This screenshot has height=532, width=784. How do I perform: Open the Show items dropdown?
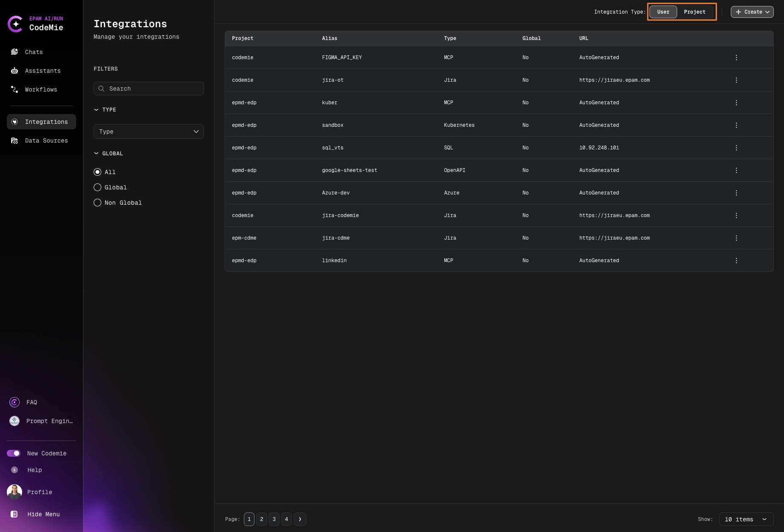(746, 519)
